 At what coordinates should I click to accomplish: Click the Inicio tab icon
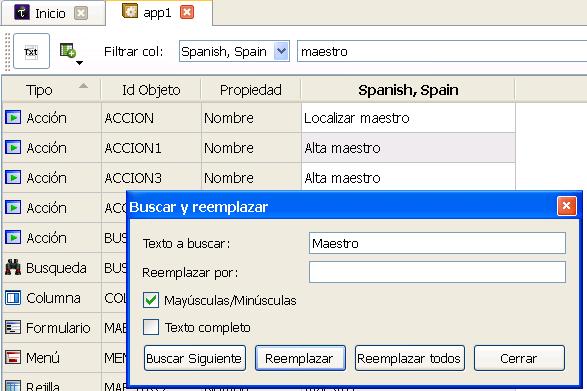click(22, 13)
